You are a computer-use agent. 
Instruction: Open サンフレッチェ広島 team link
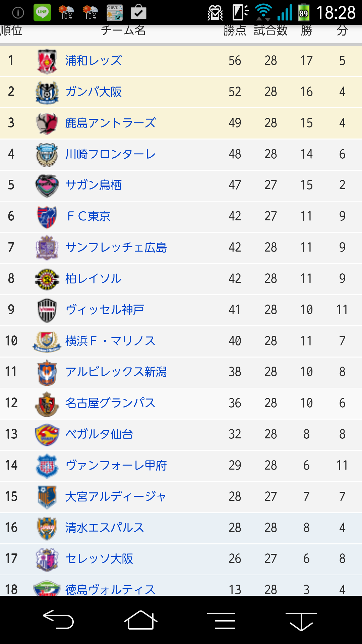point(116,248)
